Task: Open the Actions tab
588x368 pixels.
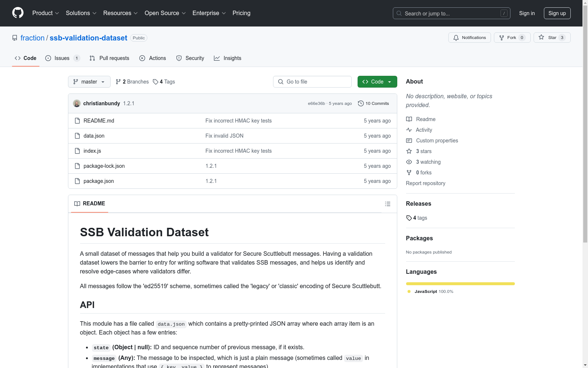Action: [153, 58]
